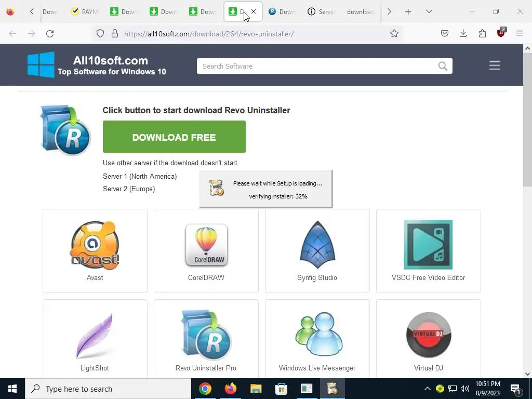Switch to the download tab at far right

pyautogui.click(x=361, y=11)
